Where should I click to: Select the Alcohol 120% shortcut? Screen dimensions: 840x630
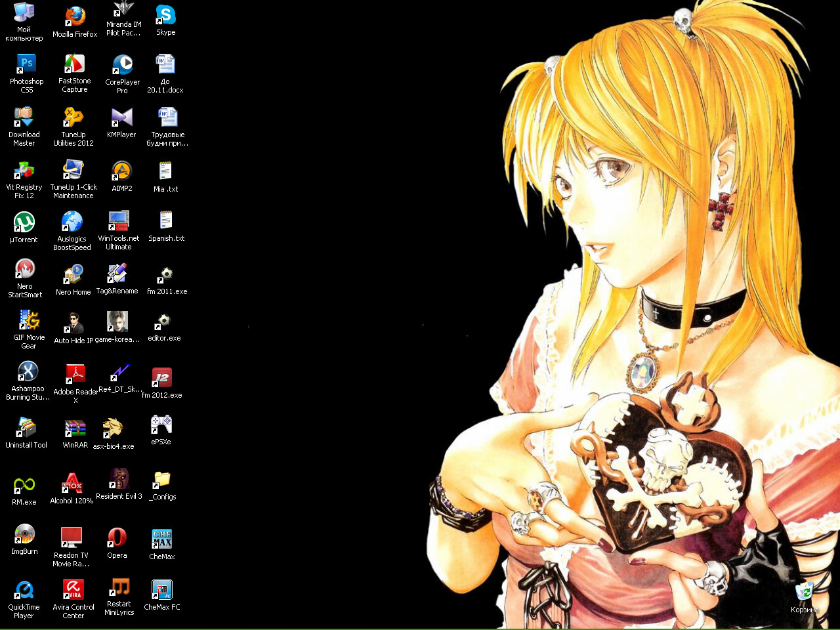click(x=72, y=484)
